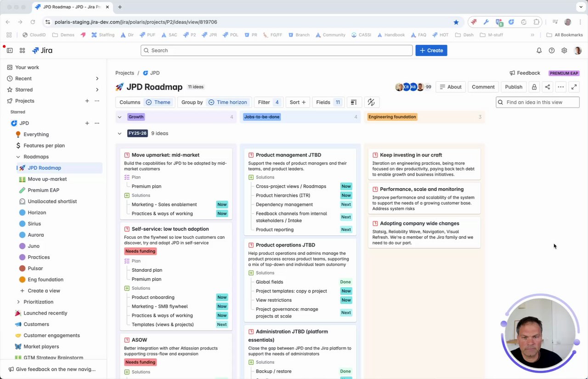Open the Sort options
This screenshot has height=379, width=588.
(298, 102)
